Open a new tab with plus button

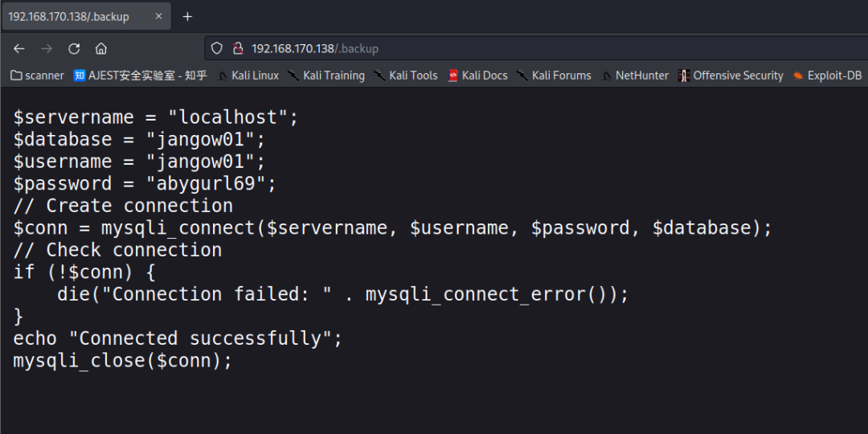pos(187,16)
